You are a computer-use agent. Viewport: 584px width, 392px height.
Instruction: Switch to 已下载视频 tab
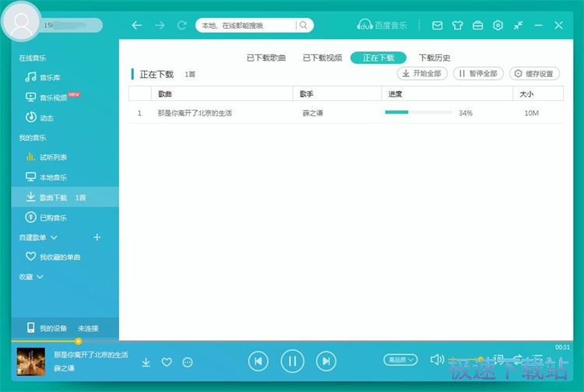click(x=322, y=58)
